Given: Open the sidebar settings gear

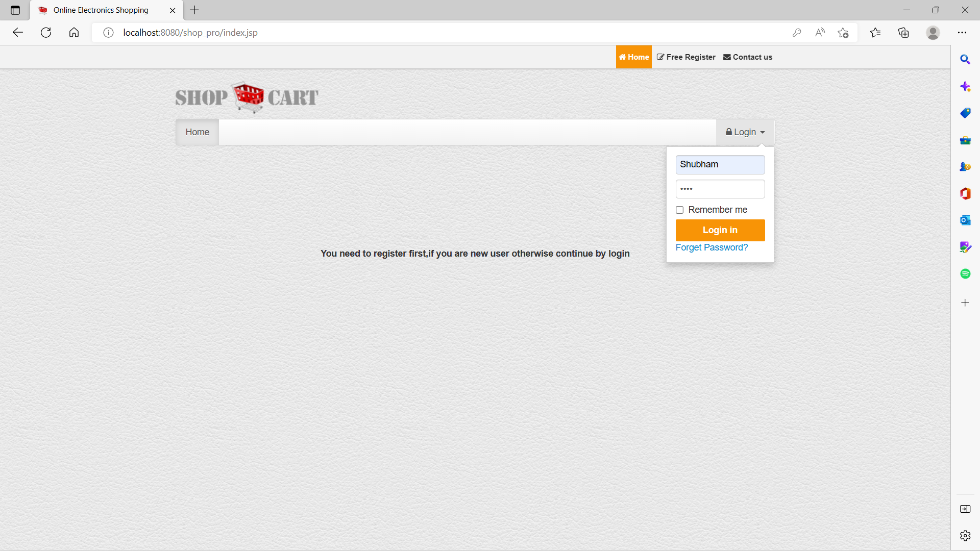Looking at the screenshot, I should (x=965, y=536).
